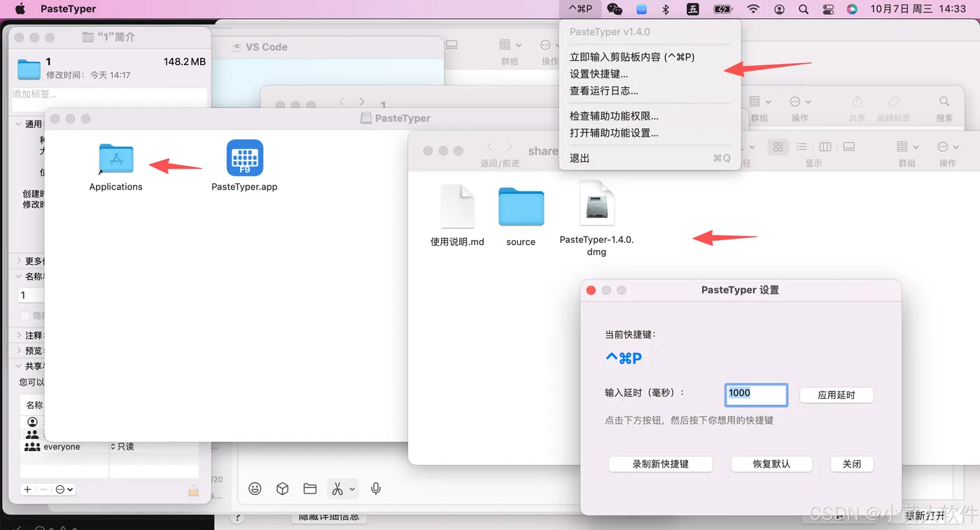
Task: Select the 使用说明.md file
Action: click(x=457, y=207)
